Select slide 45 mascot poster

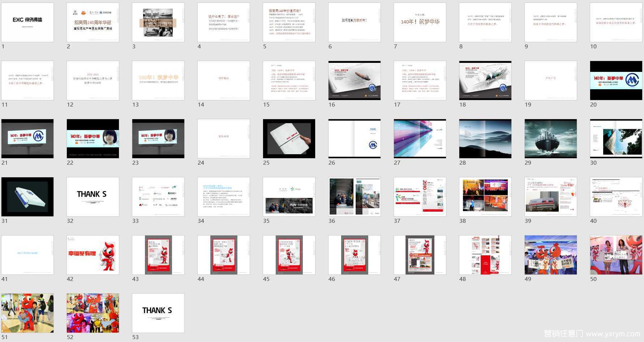click(289, 255)
